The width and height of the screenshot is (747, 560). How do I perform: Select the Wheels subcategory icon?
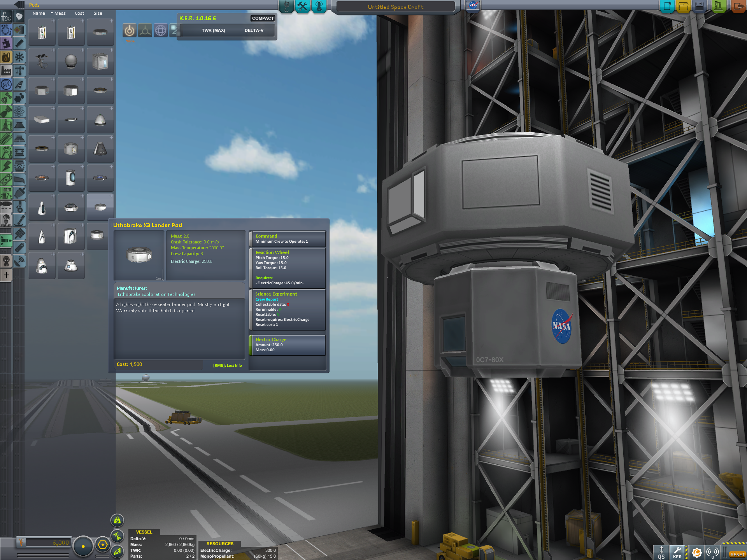19,207
